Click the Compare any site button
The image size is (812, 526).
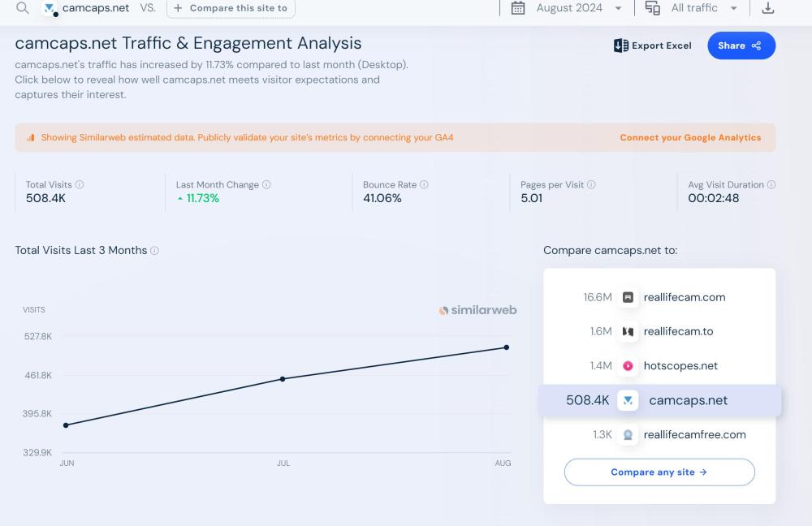[x=659, y=472]
